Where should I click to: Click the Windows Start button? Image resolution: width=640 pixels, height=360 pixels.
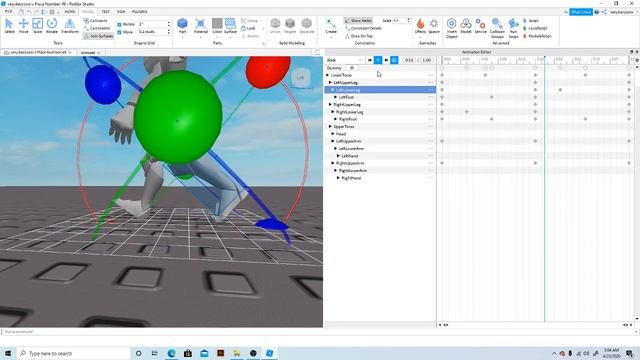click(x=8, y=353)
